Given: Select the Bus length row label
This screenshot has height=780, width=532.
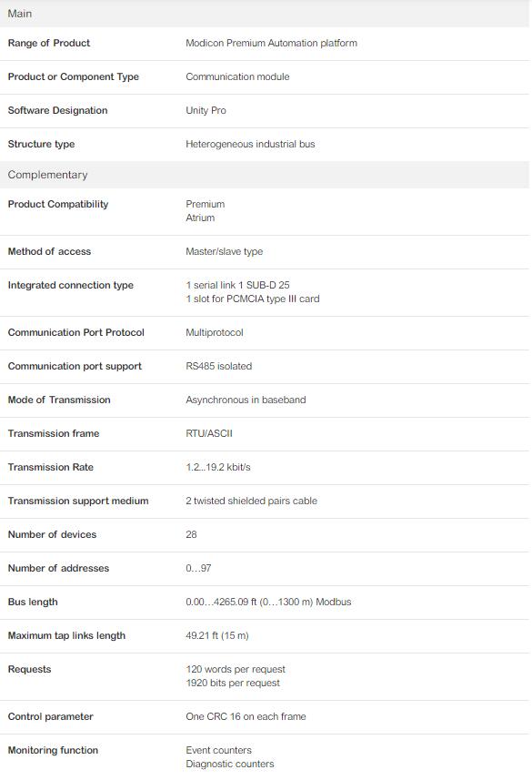Looking at the screenshot, I should point(33,603).
